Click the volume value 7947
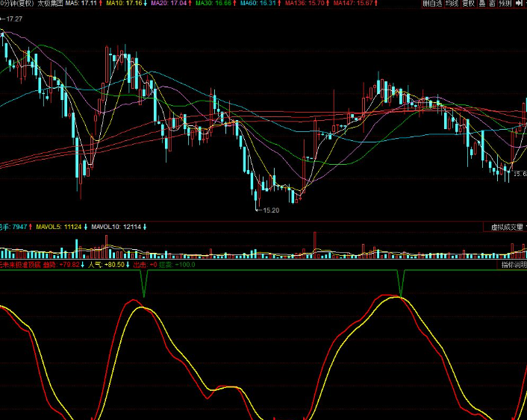The width and height of the screenshot is (527, 420). [19, 227]
